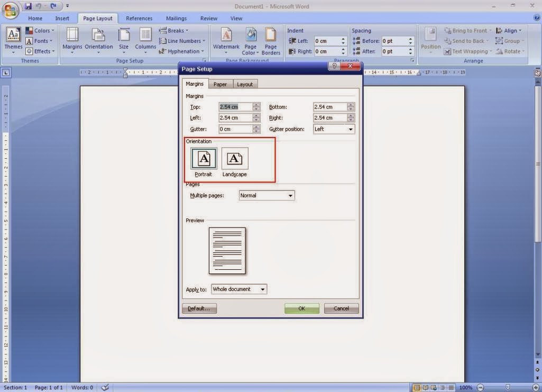Click the dialog help question button

point(334,66)
